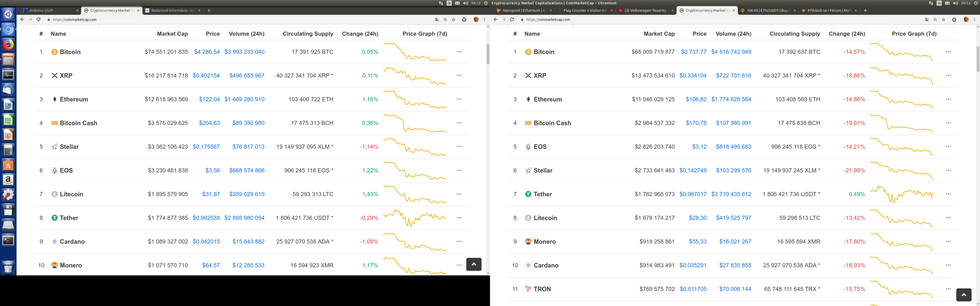Open the Chromium menu in the right window
This screenshot has height=306, width=980.
click(x=974, y=20)
